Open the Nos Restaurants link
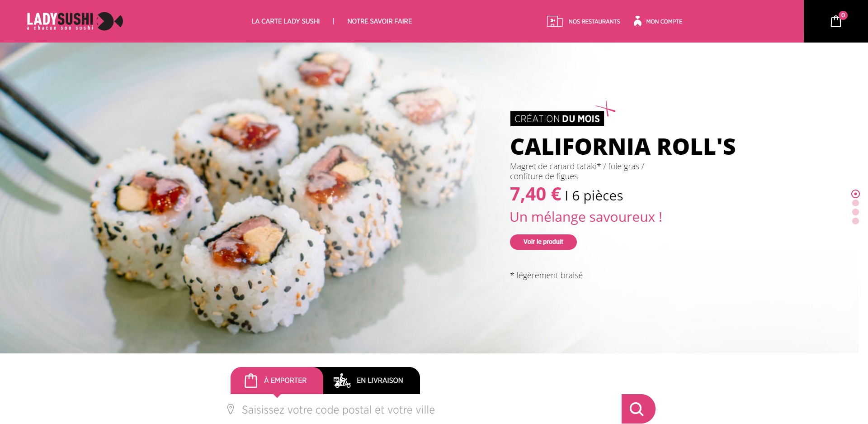 [x=594, y=21]
